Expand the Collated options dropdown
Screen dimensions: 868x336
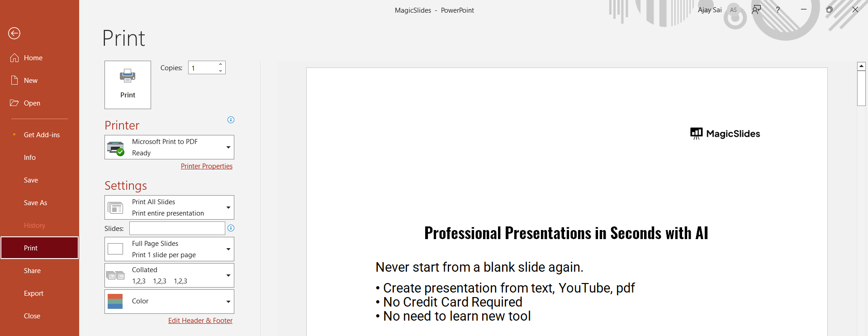(x=169, y=275)
